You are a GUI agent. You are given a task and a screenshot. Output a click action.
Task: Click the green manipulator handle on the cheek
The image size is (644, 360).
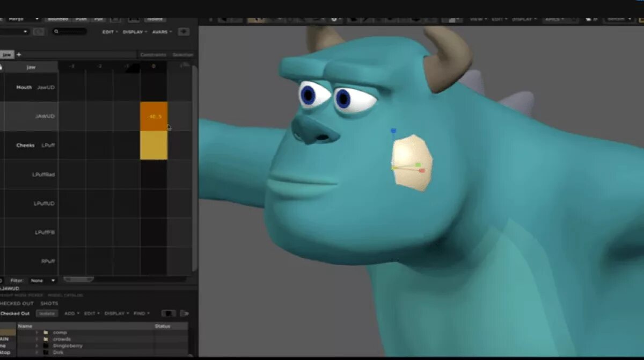point(418,164)
